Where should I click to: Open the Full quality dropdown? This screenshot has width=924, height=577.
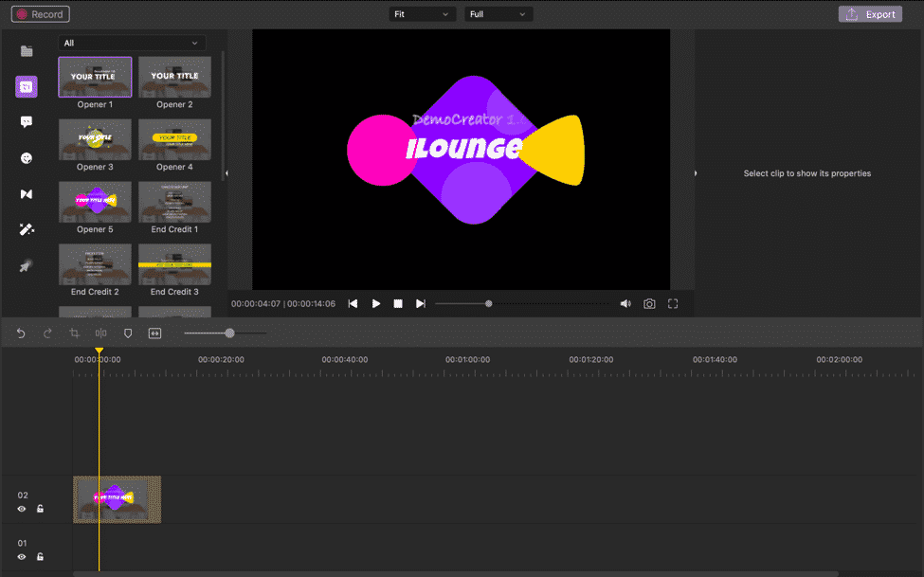pyautogui.click(x=498, y=13)
